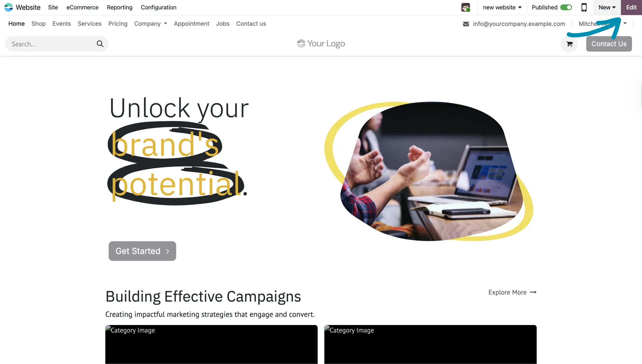Click inside the Search input field
This screenshot has width=642, height=364.
click(52, 44)
